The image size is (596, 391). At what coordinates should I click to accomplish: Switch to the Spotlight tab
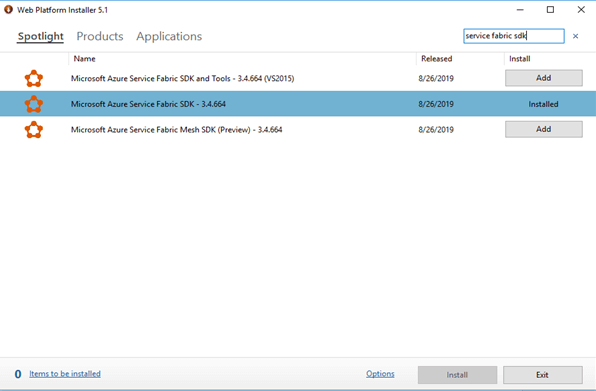click(x=41, y=36)
